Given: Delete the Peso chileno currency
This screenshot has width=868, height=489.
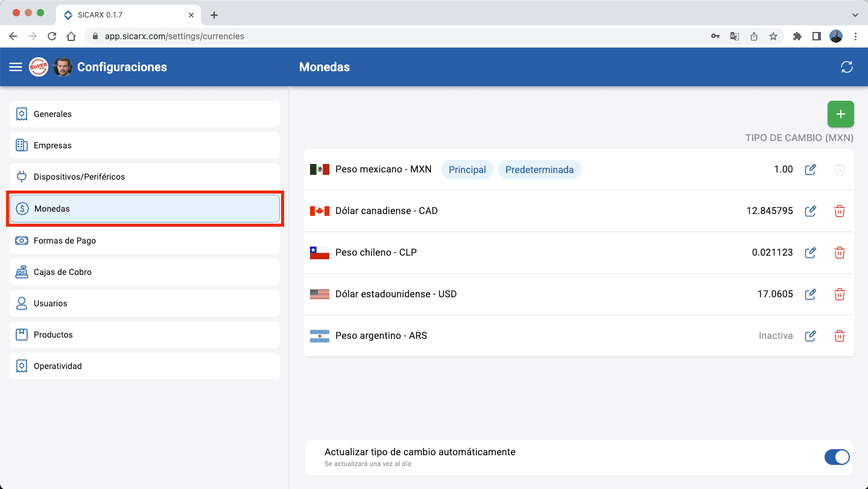Looking at the screenshot, I should pyautogui.click(x=839, y=253).
